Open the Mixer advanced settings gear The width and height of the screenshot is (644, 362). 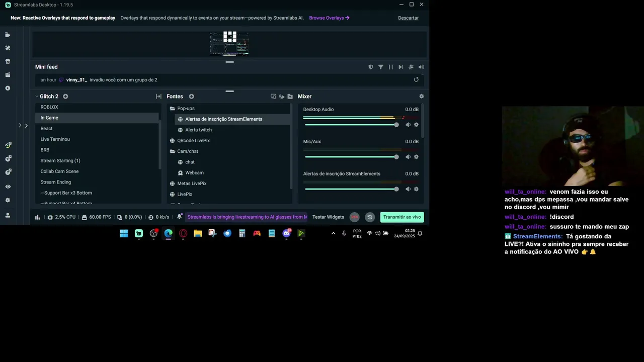coord(422,97)
